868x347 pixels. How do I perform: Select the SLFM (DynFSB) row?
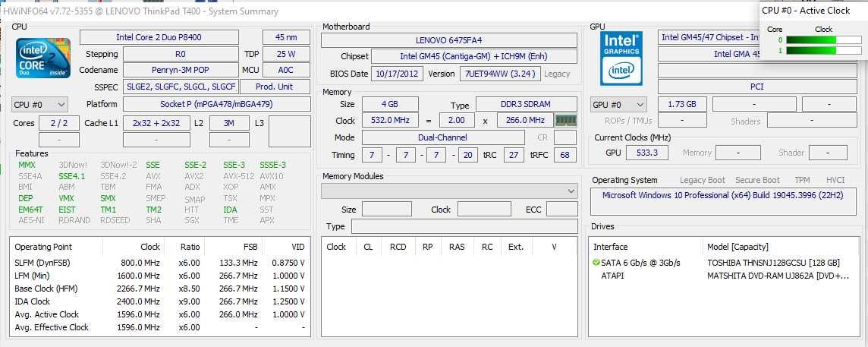coord(160,263)
